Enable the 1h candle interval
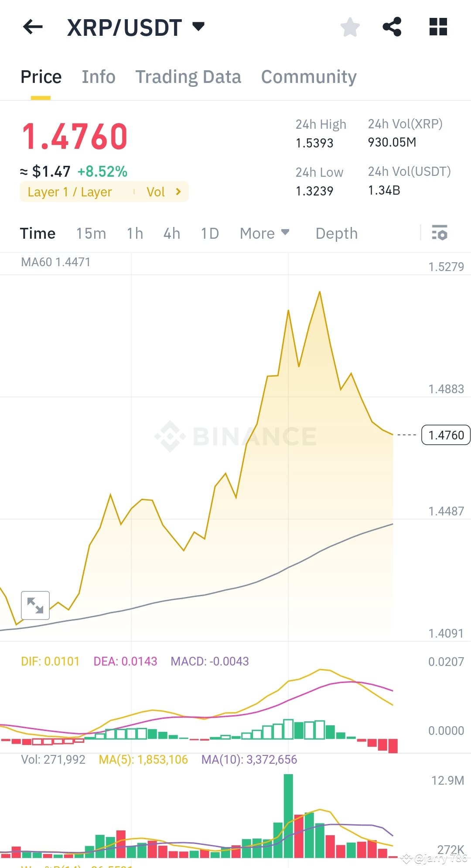This screenshot has width=471, height=868. coord(134,233)
